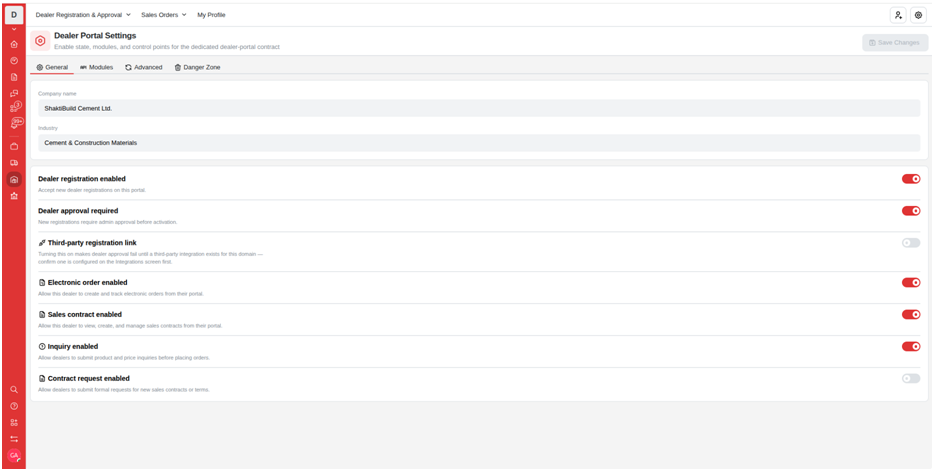Click the checkmark circle sidebar icon
Screen dimensions: 934x471
[x=14, y=61]
